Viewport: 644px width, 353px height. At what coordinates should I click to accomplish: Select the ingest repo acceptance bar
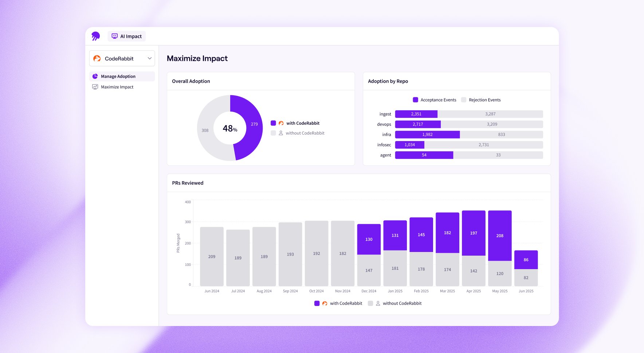[416, 114]
